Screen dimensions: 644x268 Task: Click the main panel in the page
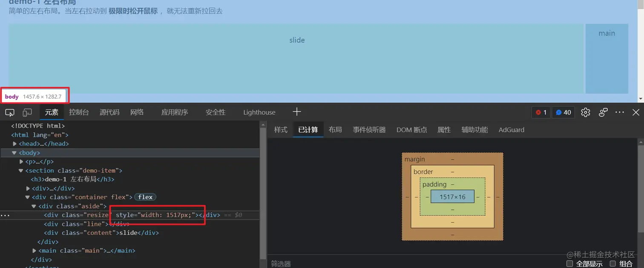[607, 59]
